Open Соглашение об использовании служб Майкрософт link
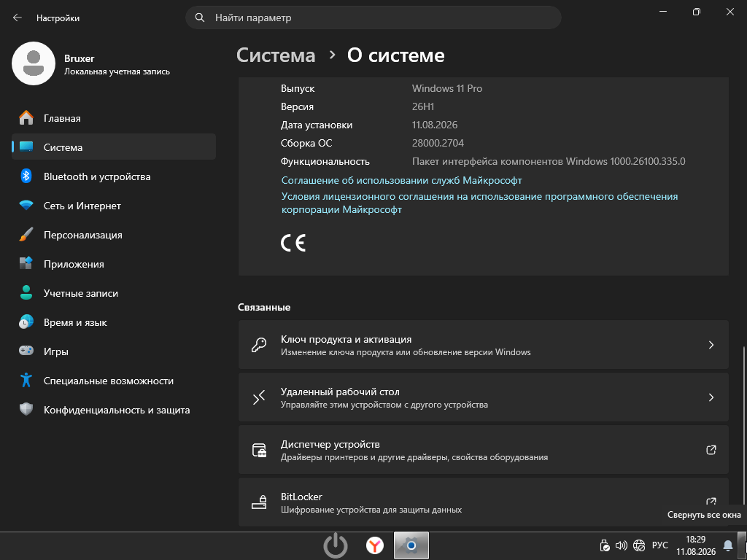 [x=402, y=181]
